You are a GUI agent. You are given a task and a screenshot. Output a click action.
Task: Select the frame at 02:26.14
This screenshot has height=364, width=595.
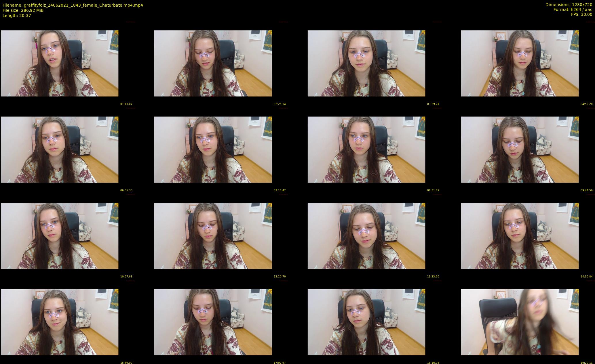coord(213,63)
